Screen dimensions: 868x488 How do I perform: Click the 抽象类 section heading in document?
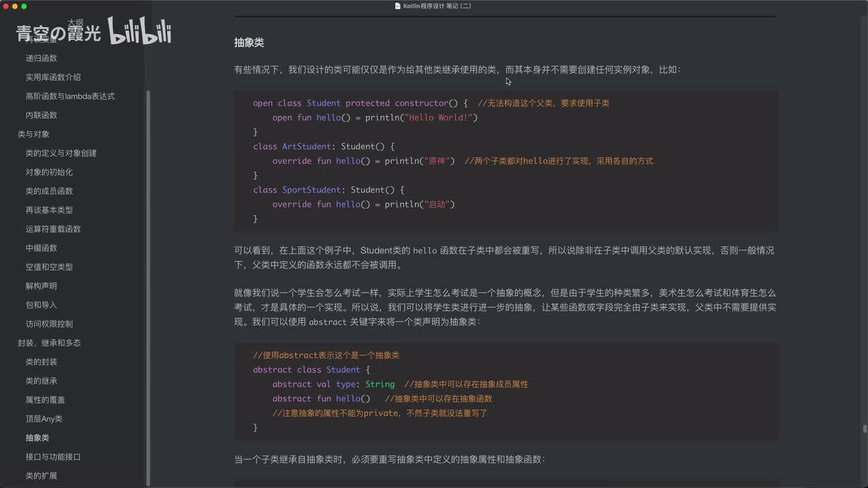pyautogui.click(x=249, y=43)
